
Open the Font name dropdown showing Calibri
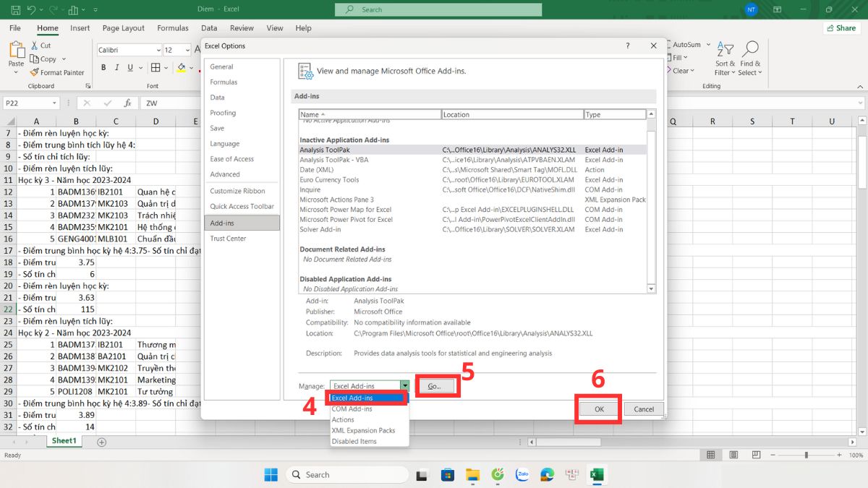click(158, 50)
